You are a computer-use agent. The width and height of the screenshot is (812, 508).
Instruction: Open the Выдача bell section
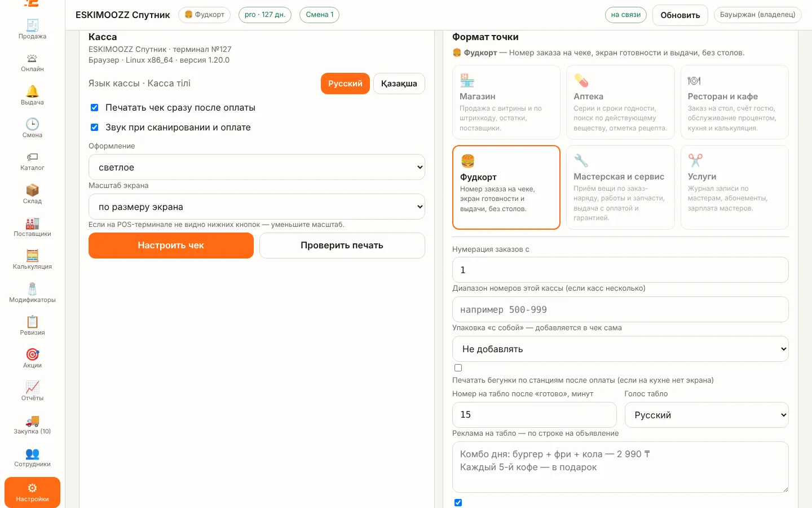coord(32,95)
